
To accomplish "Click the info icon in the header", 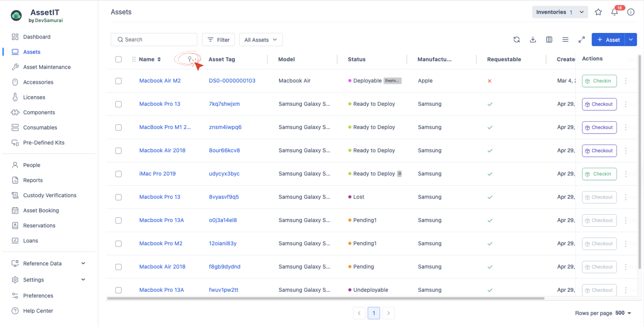I will [631, 12].
